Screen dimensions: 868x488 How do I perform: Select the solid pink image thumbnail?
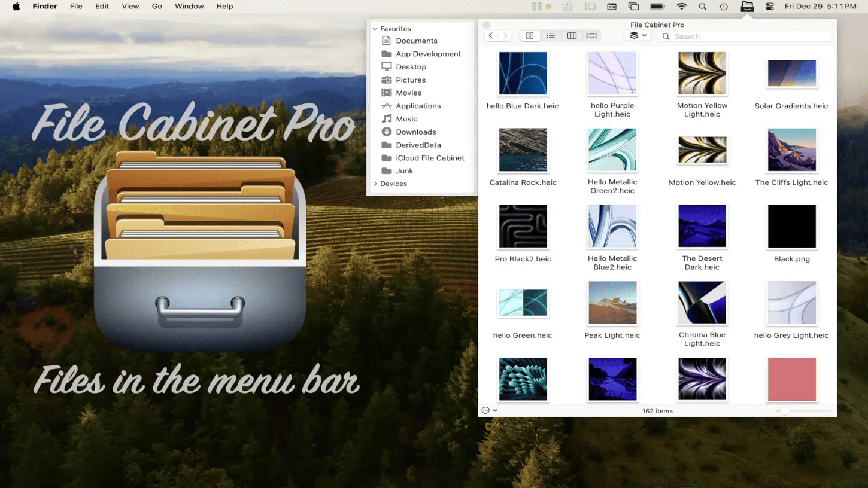(792, 379)
